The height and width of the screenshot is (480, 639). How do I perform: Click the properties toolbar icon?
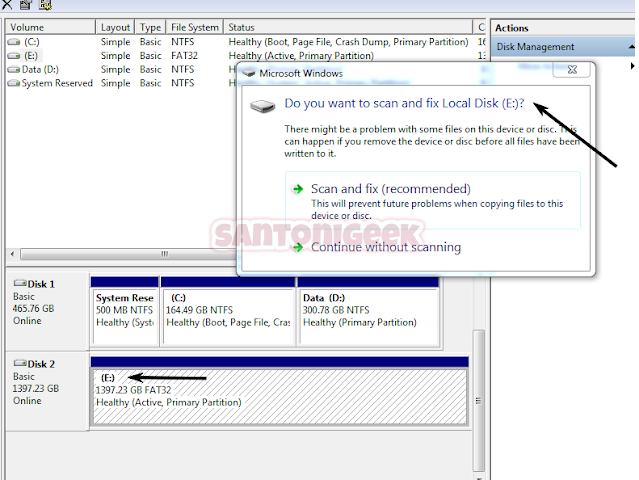tap(26, 4)
